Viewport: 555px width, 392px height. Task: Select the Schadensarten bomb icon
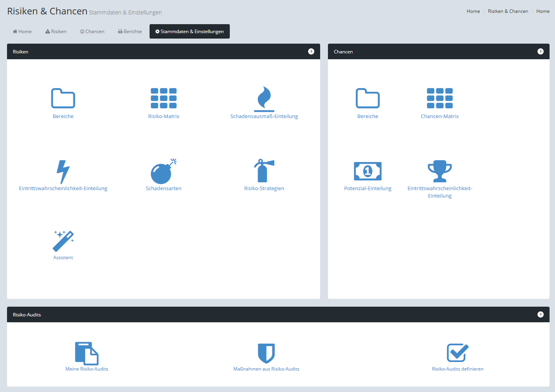click(x=163, y=171)
